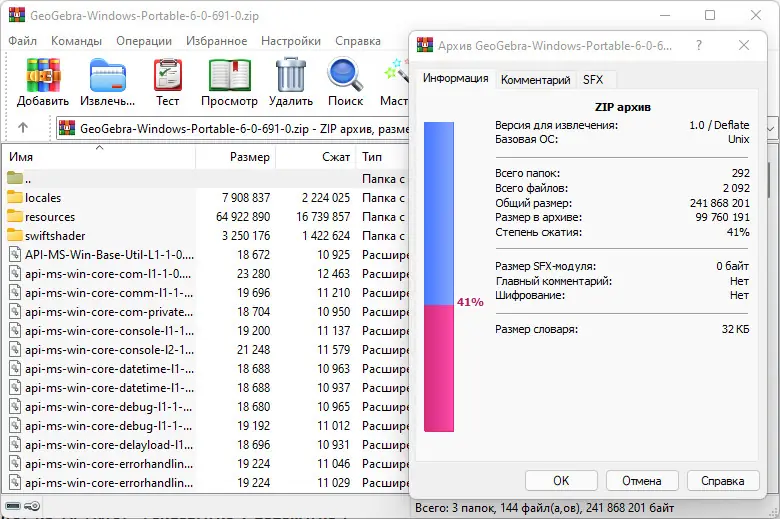
Task: Click status bar total 241 868 201 байт
Action: pos(630,508)
